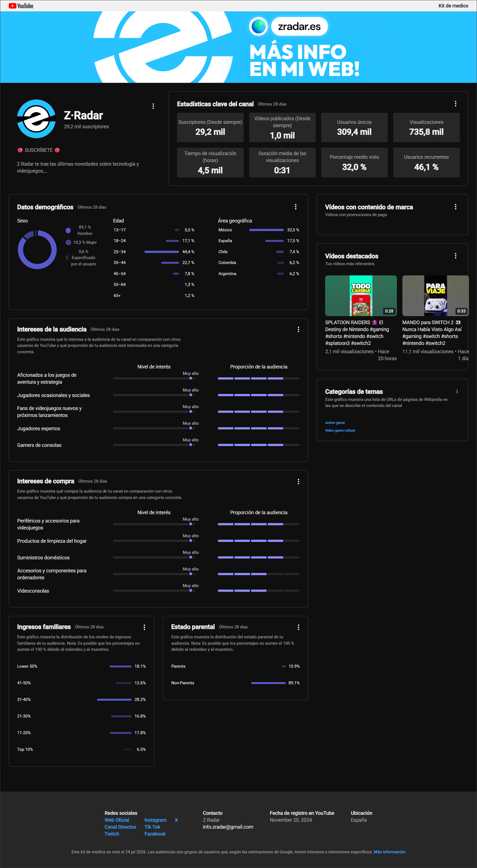477x868 pixels.
Task: Open the options menu for Estadísticas clave del canal
Action: point(455,104)
